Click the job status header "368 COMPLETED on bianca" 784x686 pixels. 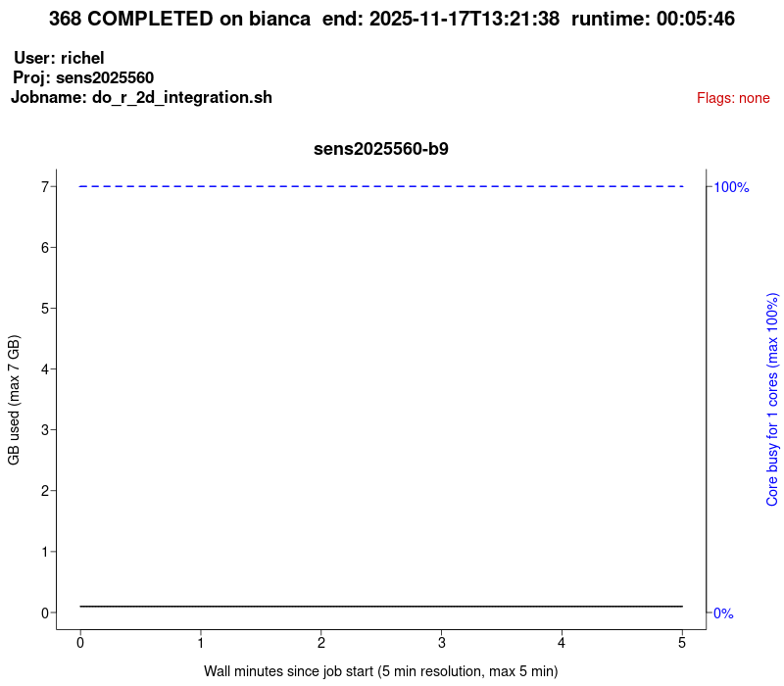[178, 19]
